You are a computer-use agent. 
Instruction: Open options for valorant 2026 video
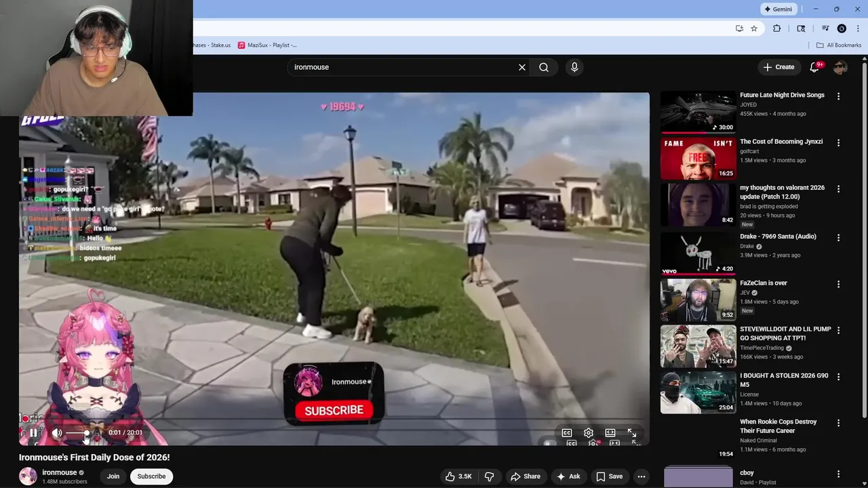tap(838, 189)
